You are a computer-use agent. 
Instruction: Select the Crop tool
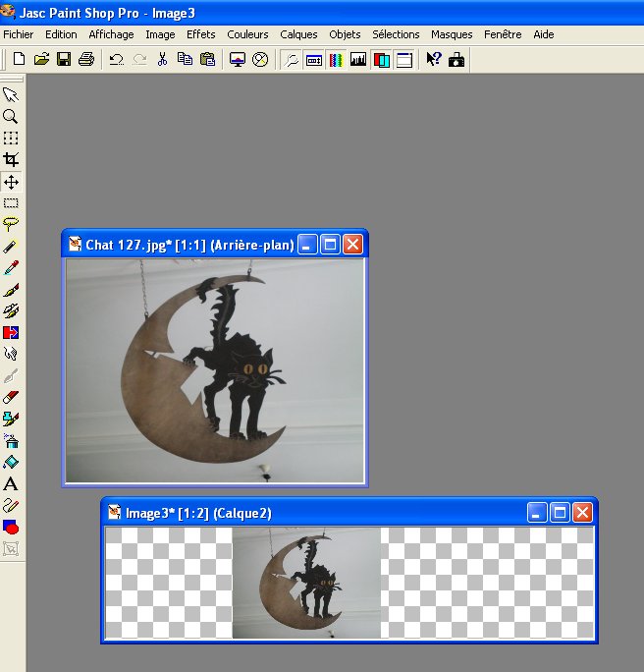(x=11, y=160)
